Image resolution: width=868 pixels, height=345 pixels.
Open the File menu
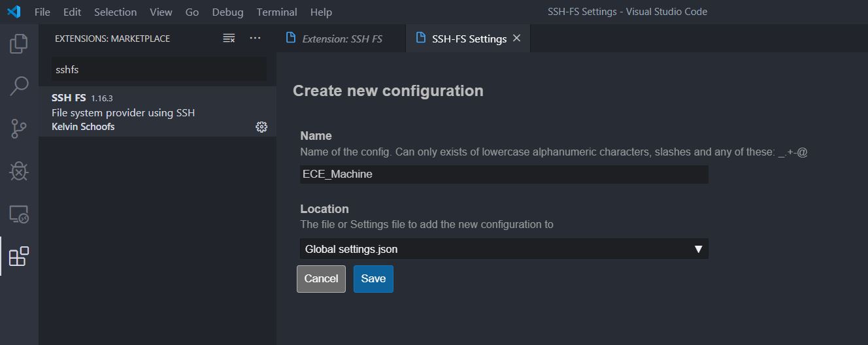point(42,12)
